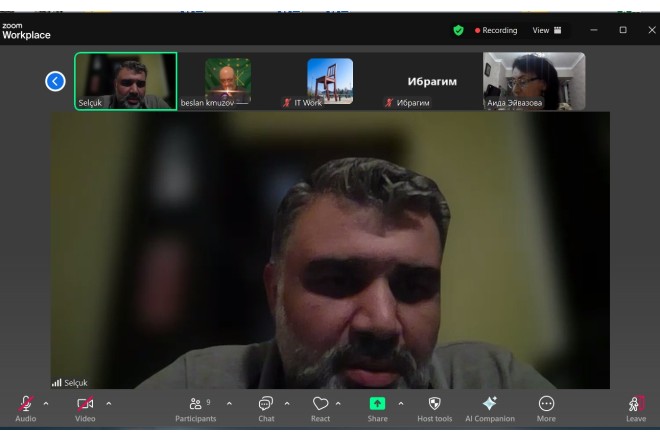Select Selçuk's video thumbnail

pos(126,81)
